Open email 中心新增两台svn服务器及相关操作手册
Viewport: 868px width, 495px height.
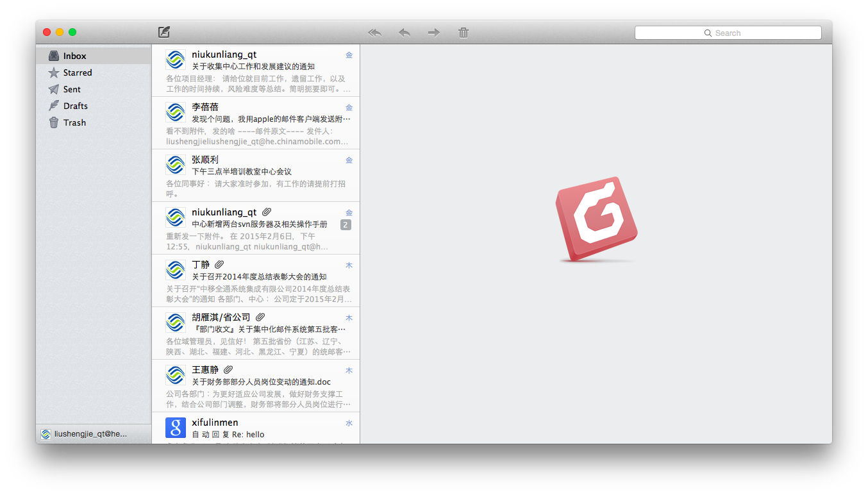pos(256,228)
